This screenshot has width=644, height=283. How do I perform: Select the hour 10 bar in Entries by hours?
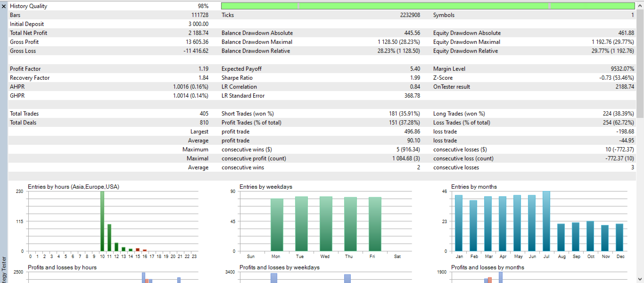pyautogui.click(x=102, y=221)
